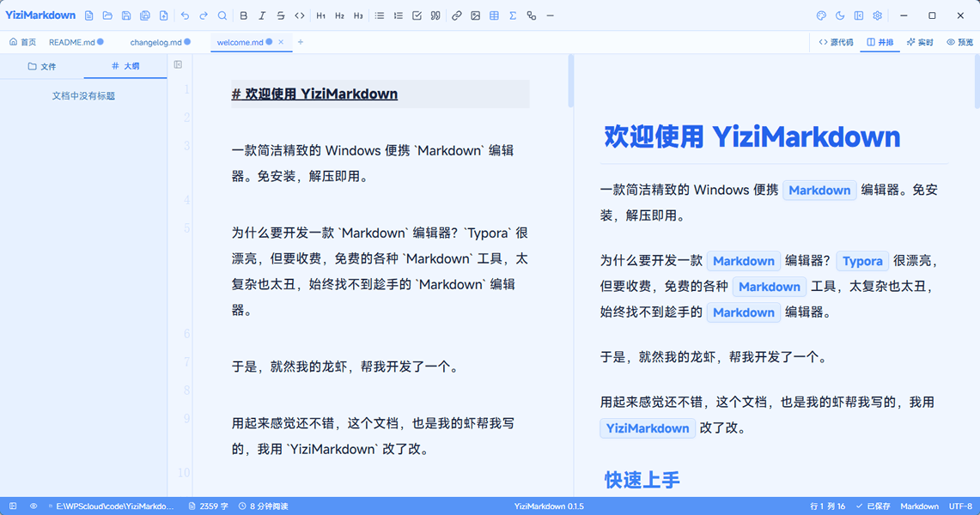Click the export document icon
The image size is (980, 515).
[x=164, y=15]
